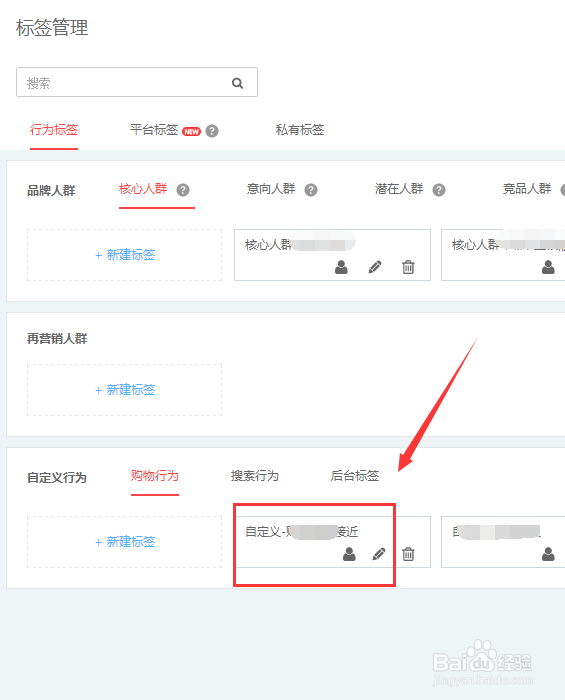
Task: Open the 自定义 tag card ending 接近
Action: coord(332,542)
